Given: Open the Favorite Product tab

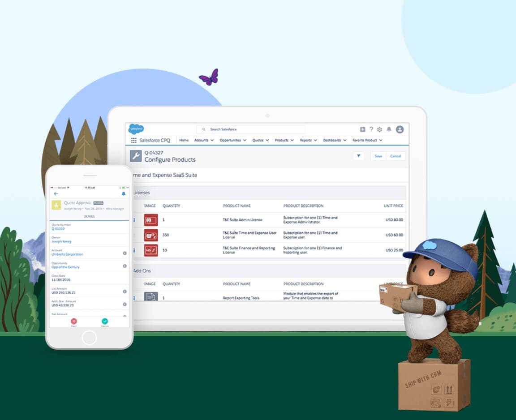Looking at the screenshot, I should 365,141.
